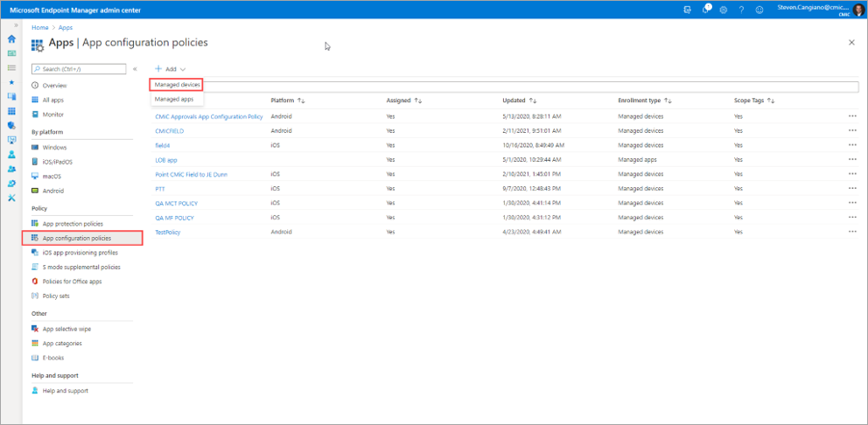Open the Dashboard icon in the left rail
This screenshot has height=425, width=868.
point(11,53)
